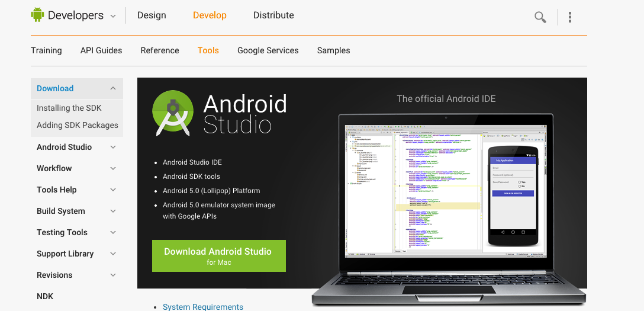Viewport: 644px width, 311px height.
Task: Open the Revisions sidebar label
Action: coord(54,275)
